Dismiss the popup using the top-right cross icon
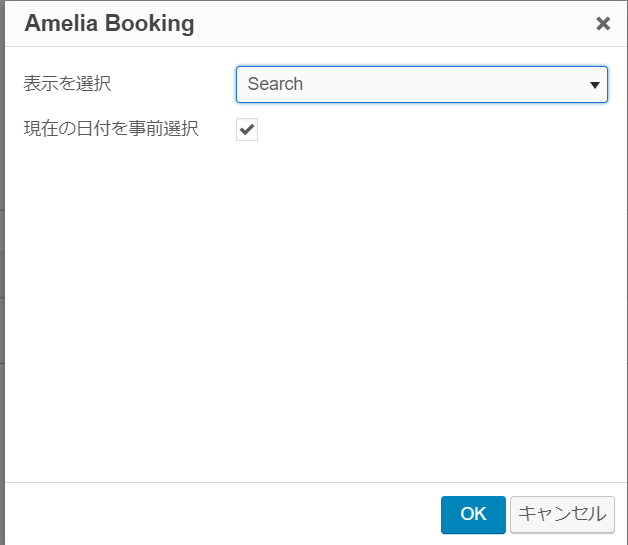This screenshot has width=628, height=545. point(603,23)
